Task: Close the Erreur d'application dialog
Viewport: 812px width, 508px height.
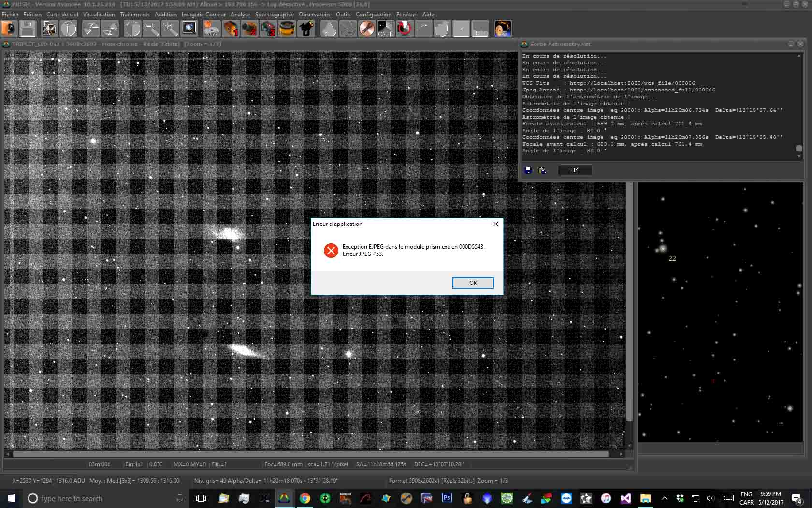Action: coord(495,224)
